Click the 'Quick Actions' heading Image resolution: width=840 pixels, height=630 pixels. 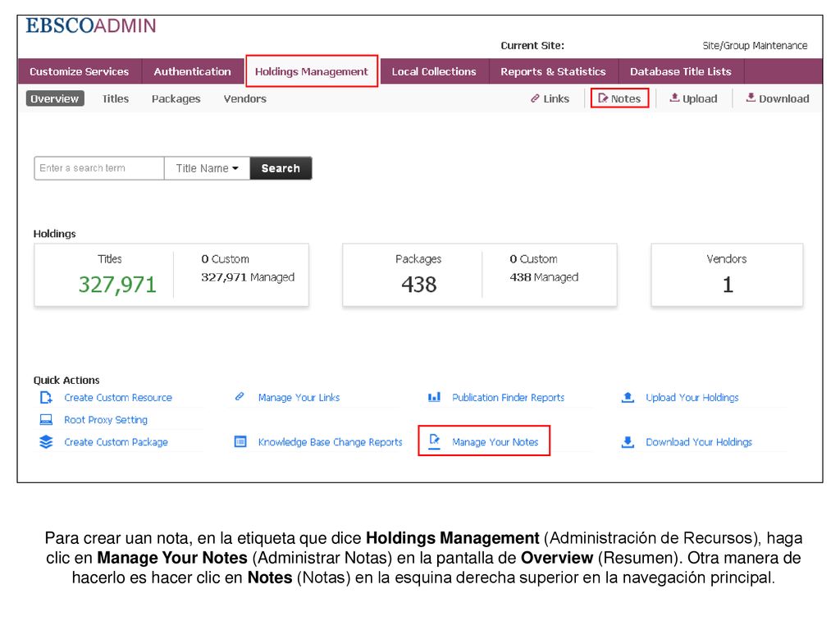click(66, 380)
